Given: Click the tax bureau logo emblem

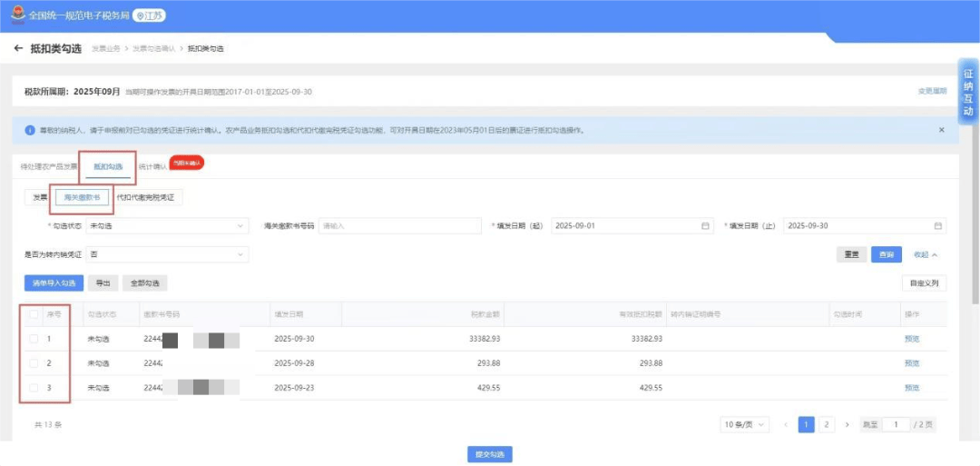Looking at the screenshot, I should [x=15, y=15].
